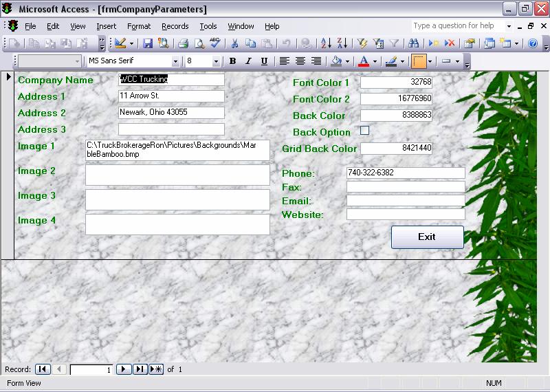Click the Find binoculars icon
The image size is (550, 392).
413,43
